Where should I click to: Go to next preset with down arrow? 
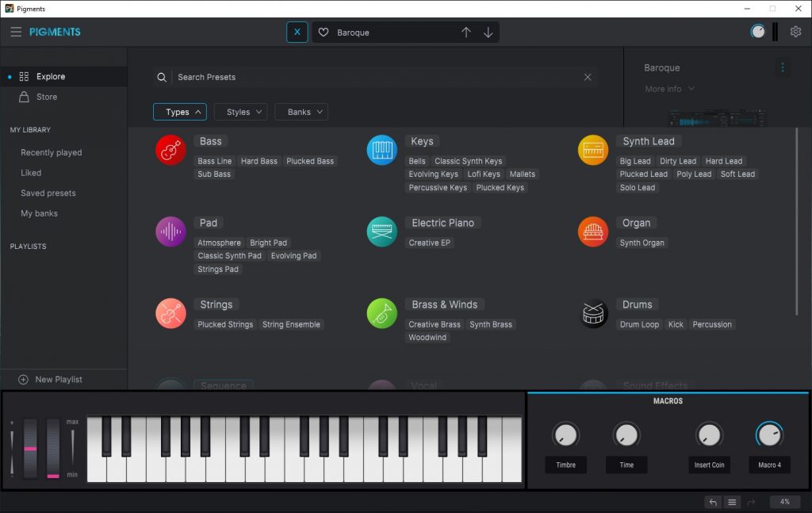click(488, 32)
